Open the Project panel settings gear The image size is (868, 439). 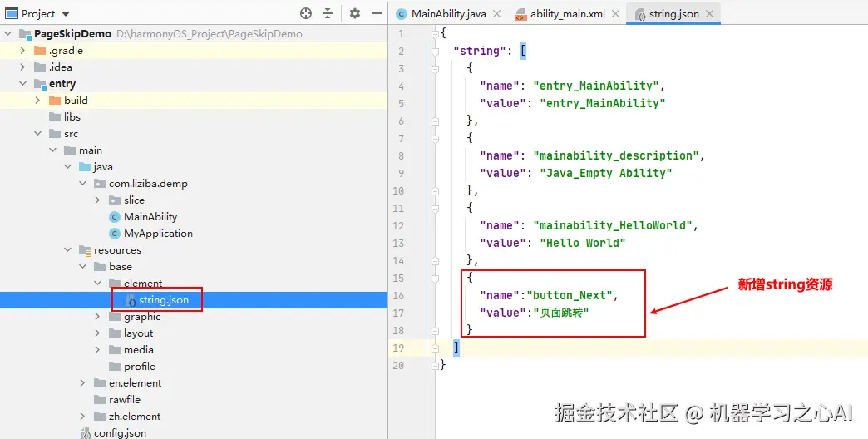point(355,14)
